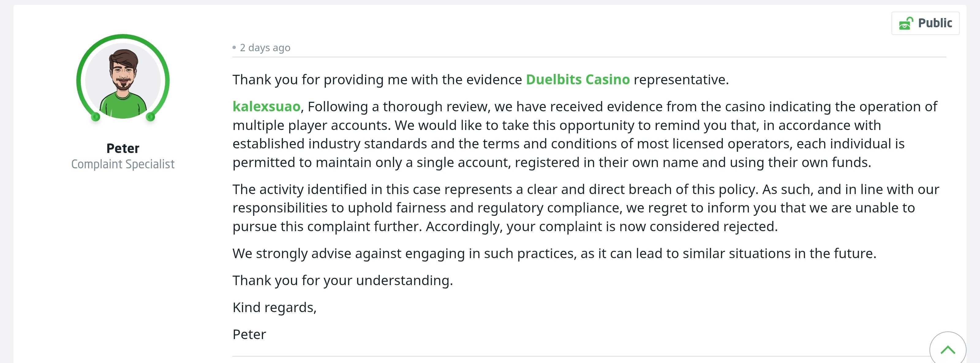Click the name Peter under the avatar
Screen dimensions: 980x363
(x=123, y=148)
